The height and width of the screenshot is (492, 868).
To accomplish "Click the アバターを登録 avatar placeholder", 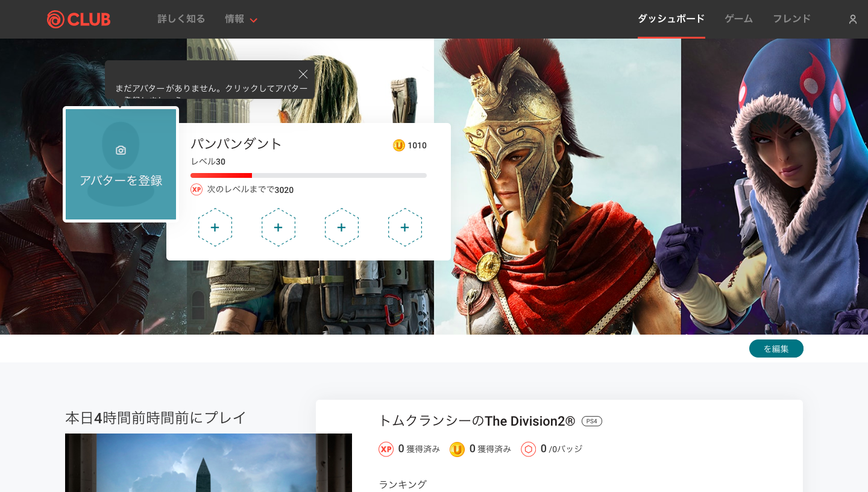I will pyautogui.click(x=121, y=165).
